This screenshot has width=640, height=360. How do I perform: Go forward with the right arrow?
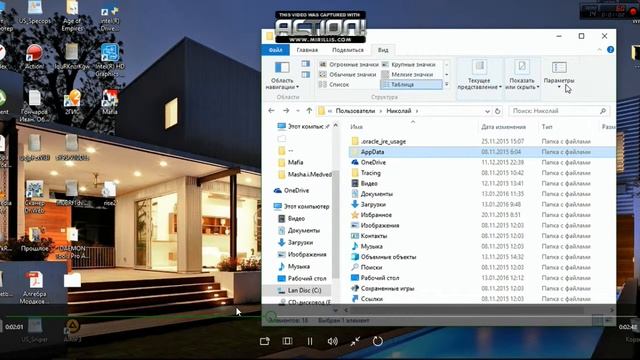tap(286, 111)
